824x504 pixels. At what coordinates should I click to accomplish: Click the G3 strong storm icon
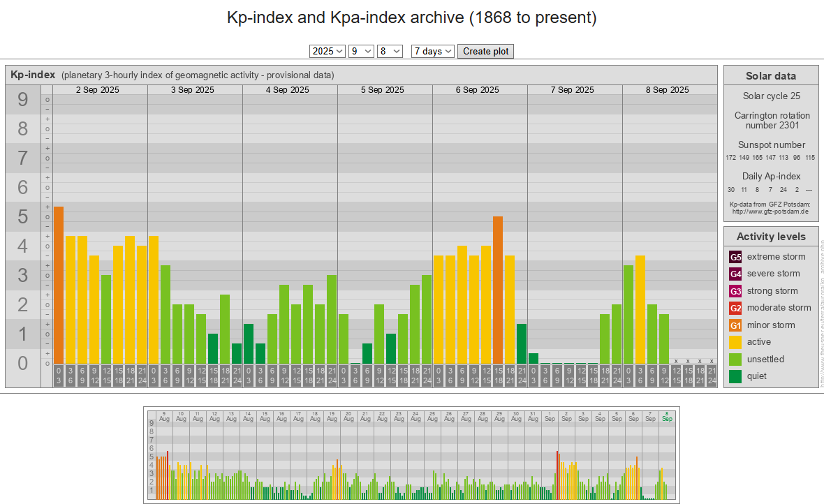(735, 291)
